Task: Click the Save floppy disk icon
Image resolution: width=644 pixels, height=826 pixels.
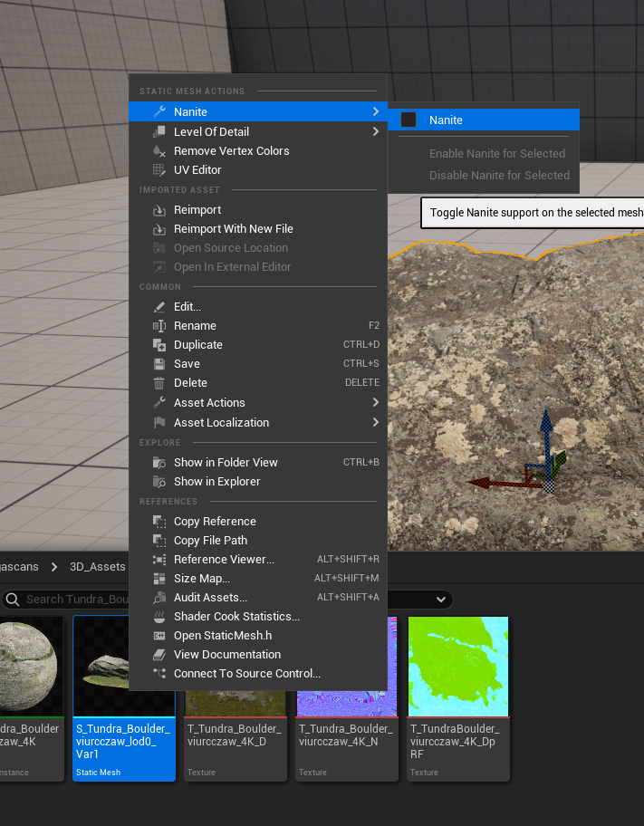Action: pyautogui.click(x=159, y=363)
